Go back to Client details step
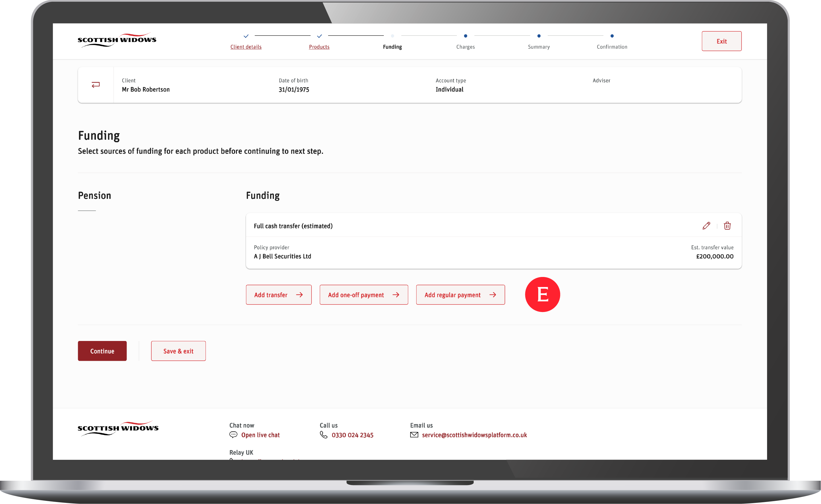The height and width of the screenshot is (504, 821). (246, 47)
